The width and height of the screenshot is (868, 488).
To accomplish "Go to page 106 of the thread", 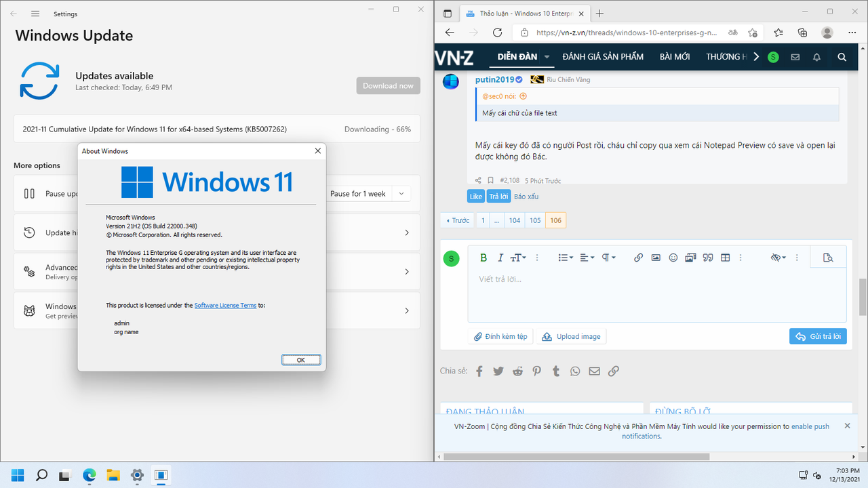I will pyautogui.click(x=555, y=220).
